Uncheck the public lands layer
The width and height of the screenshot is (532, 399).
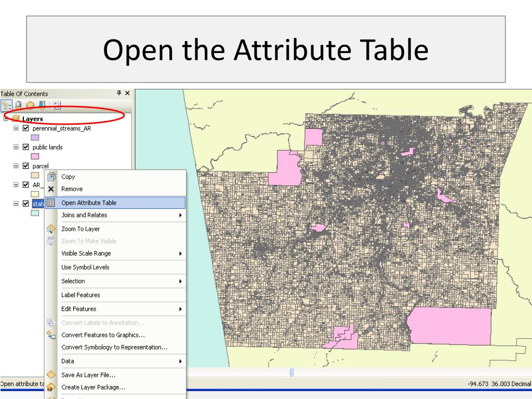[x=26, y=147]
